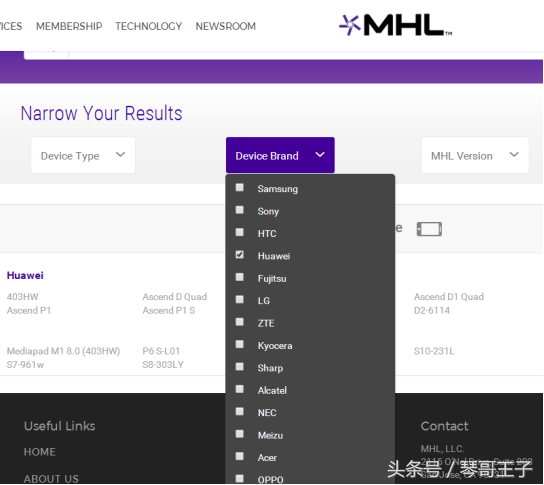Select the D2-6114 device entry
Image resolution: width=544 pixels, height=485 pixels.
432,310
